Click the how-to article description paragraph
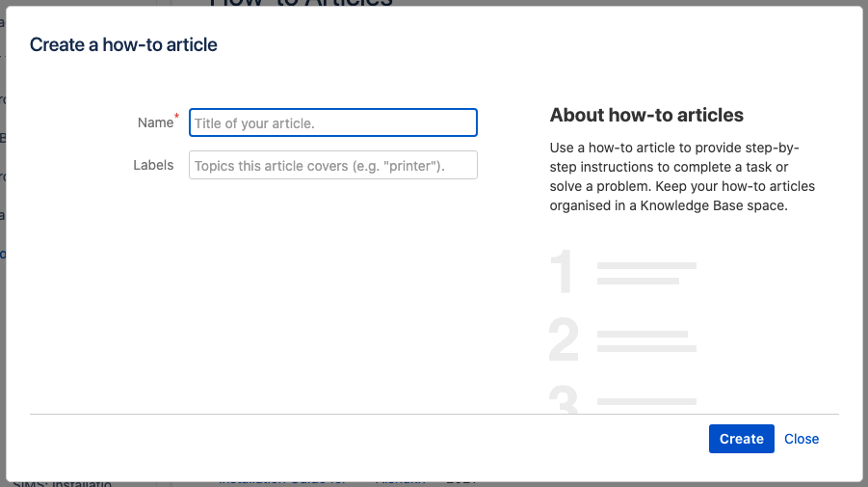Screen dimensions: 868x487 pos(682,176)
